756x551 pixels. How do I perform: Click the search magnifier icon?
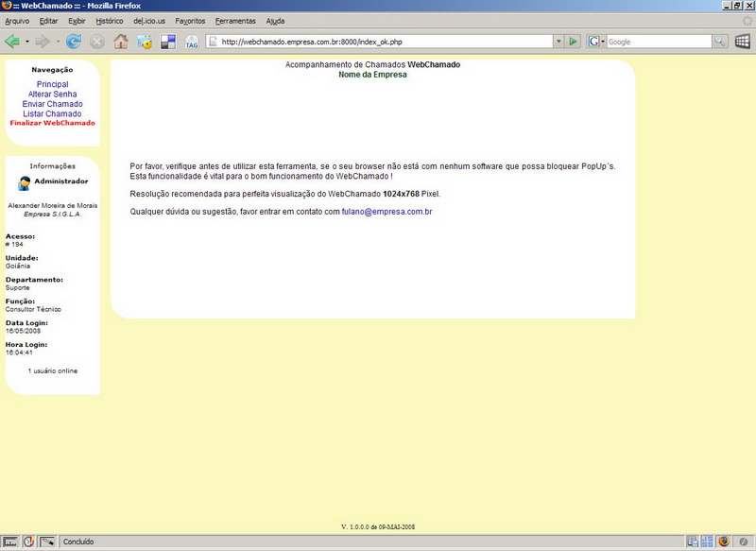[x=720, y=42]
